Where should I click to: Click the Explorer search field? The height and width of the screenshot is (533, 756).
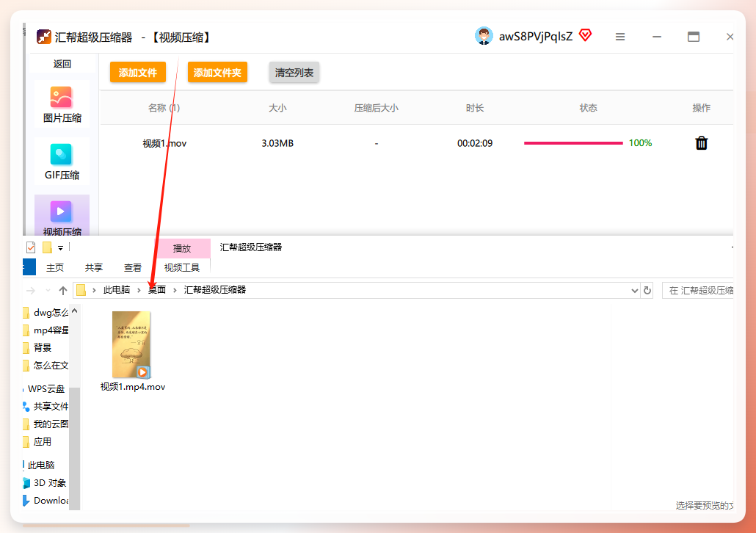[x=698, y=291]
